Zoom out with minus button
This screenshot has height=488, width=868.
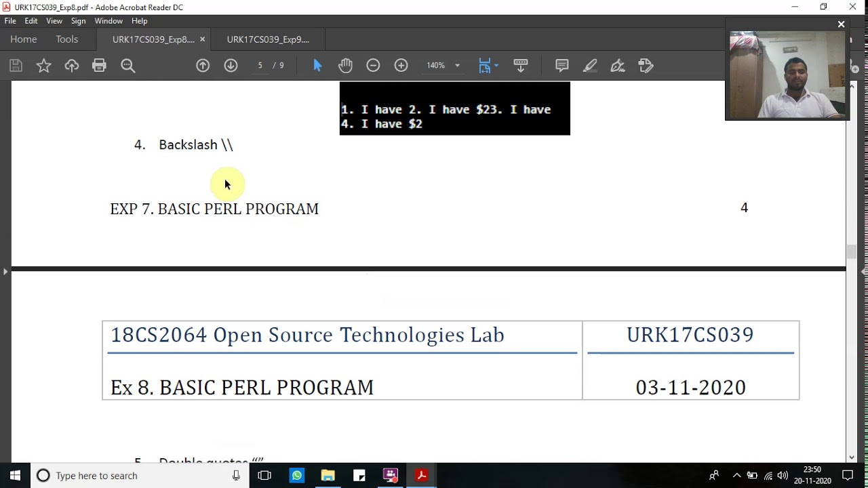point(373,66)
